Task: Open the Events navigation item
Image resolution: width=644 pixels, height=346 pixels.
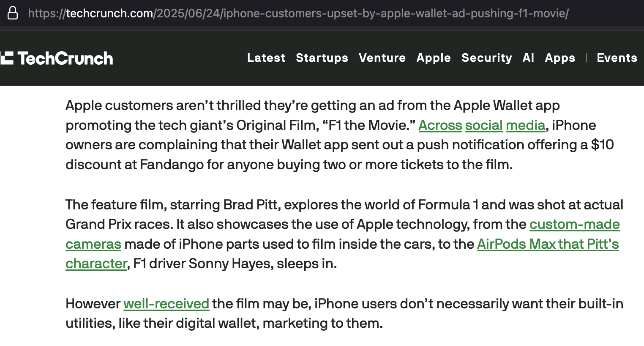Action: [617, 58]
